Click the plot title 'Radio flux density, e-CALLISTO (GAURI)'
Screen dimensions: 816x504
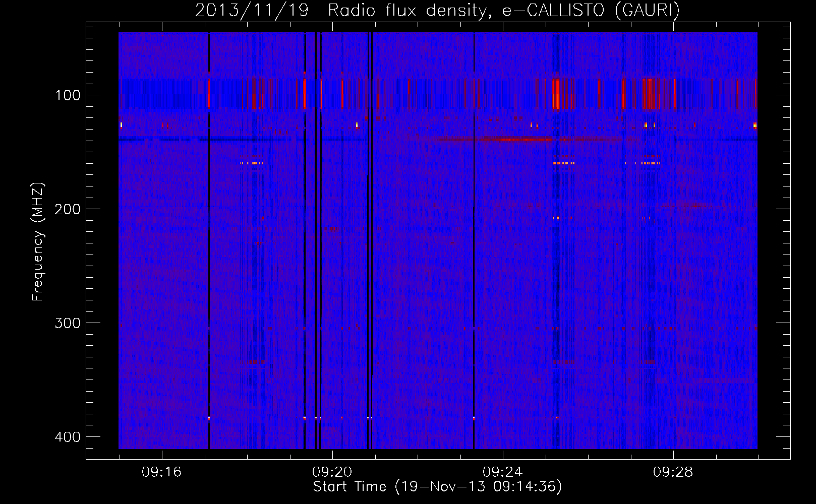pos(504,10)
